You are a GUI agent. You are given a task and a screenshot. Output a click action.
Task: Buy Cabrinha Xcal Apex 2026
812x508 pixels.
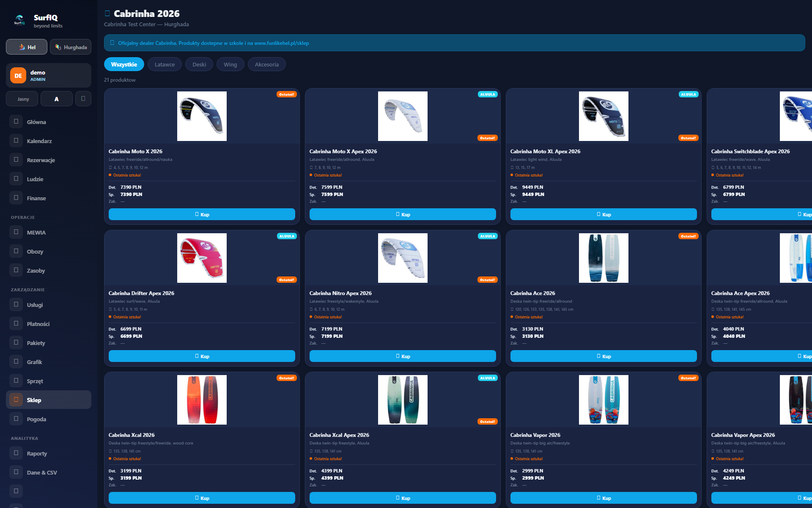coord(403,498)
